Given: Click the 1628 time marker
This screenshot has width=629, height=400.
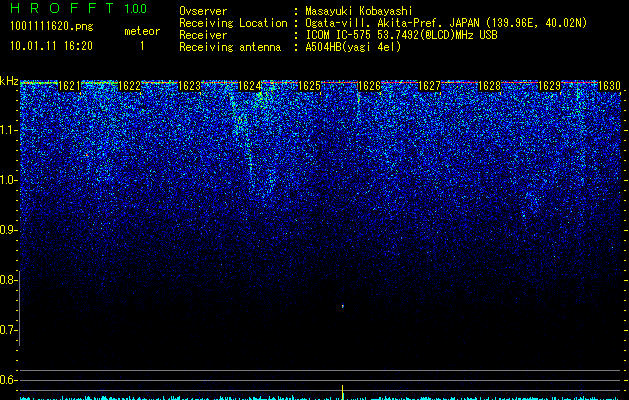Looking at the screenshot, I should tap(489, 86).
